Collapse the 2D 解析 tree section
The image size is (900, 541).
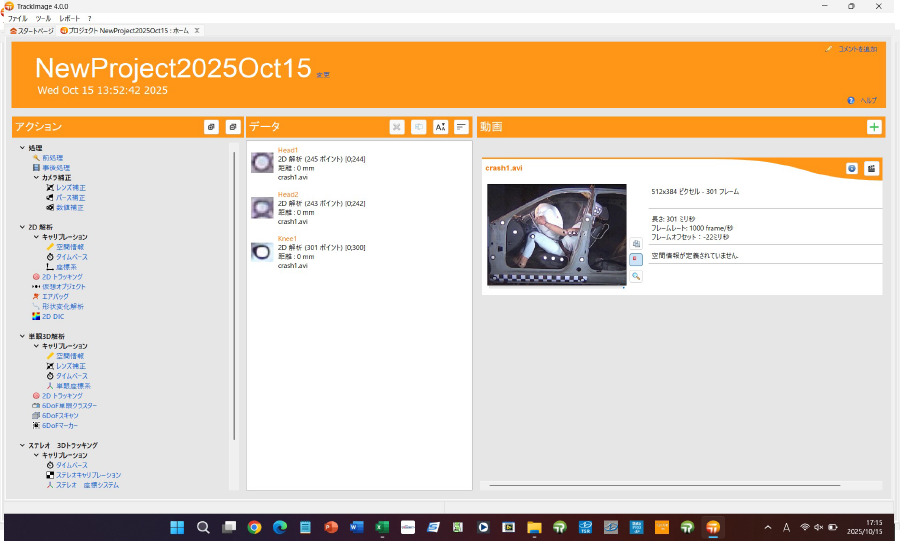23,227
